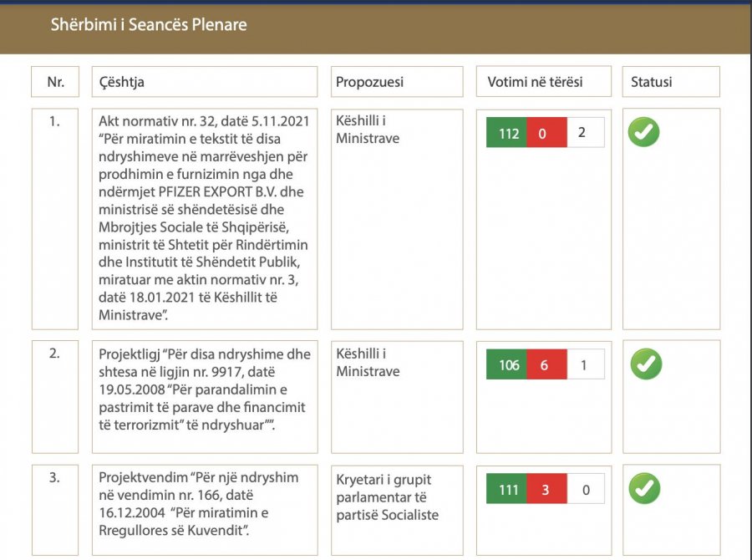The height and width of the screenshot is (560, 752).
Task: Click the green checkmark status icon for item 2
Action: click(x=646, y=364)
